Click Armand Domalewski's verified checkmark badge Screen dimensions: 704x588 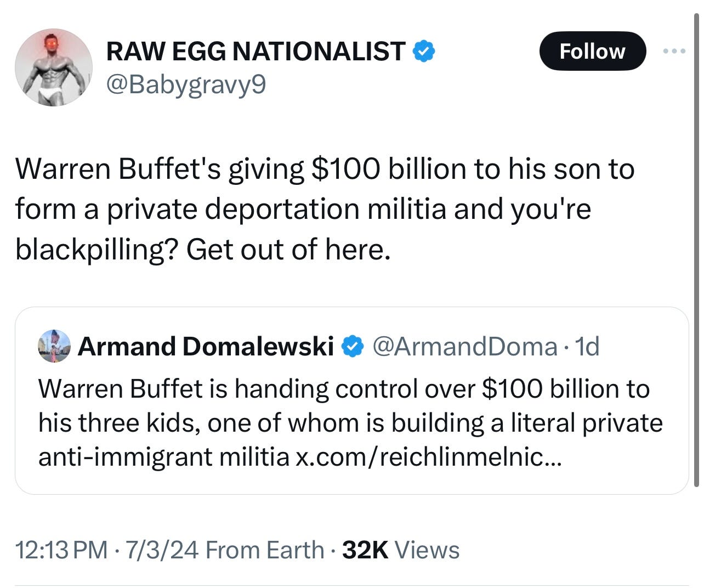(x=353, y=347)
